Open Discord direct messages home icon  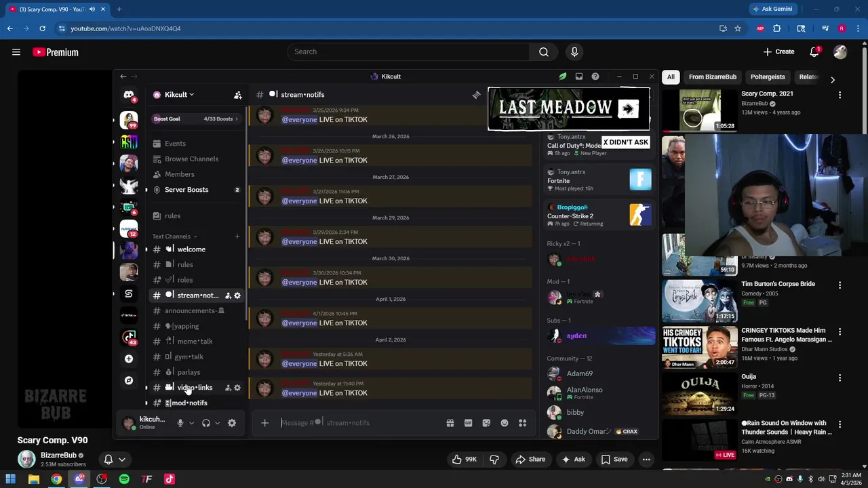129,95
